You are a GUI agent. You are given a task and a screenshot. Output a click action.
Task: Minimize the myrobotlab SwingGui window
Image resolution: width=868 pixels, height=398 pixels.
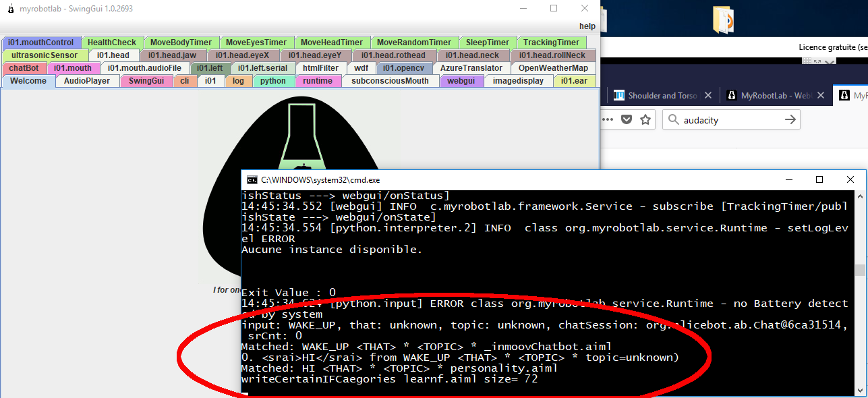point(523,8)
